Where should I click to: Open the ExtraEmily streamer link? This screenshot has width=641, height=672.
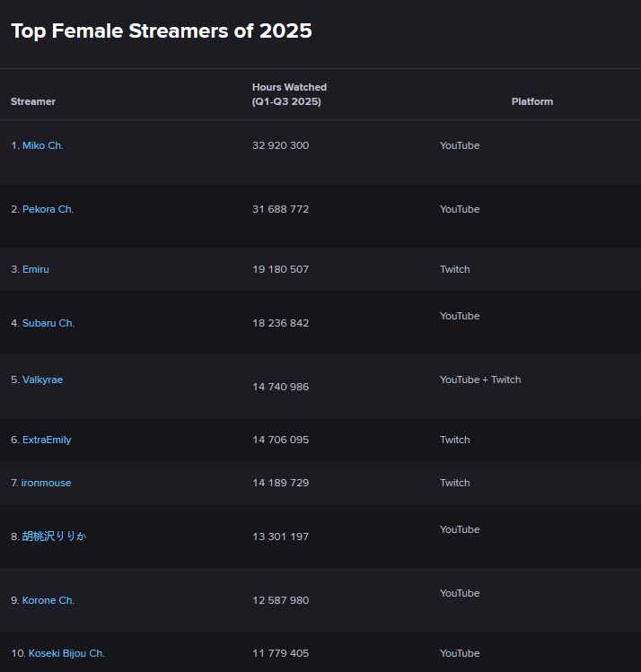(47, 440)
